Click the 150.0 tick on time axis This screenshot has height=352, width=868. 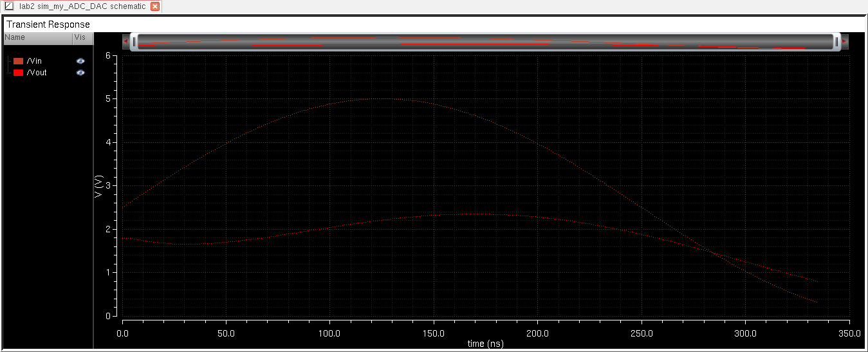coord(434,333)
